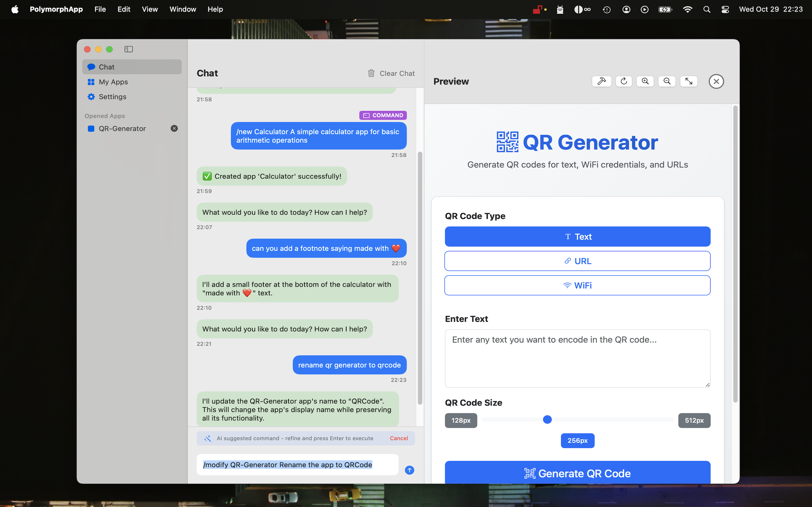Select the WiFi QR code type
Viewport: 812px width, 507px height.
click(x=577, y=285)
